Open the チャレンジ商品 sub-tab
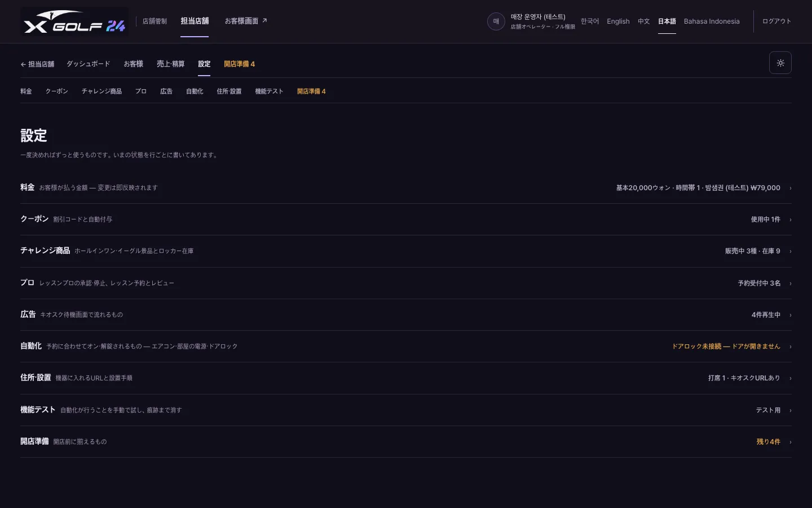The image size is (812, 508). coord(101,91)
